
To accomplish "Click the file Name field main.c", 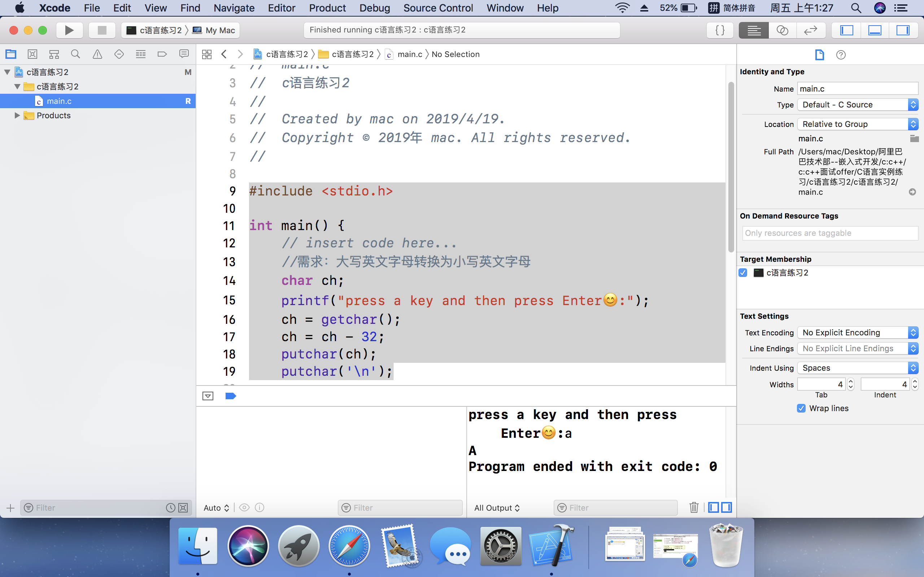I will 857,89.
